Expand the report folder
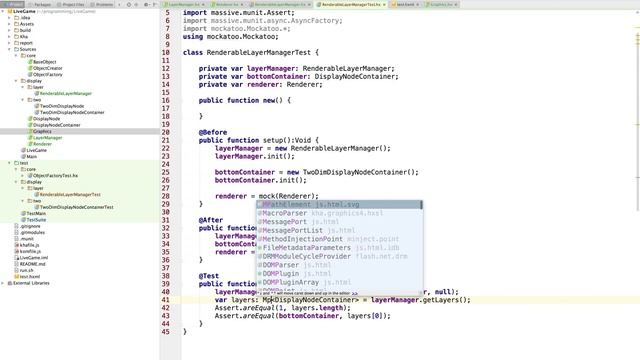This screenshot has height=360, width=640. click(9, 43)
